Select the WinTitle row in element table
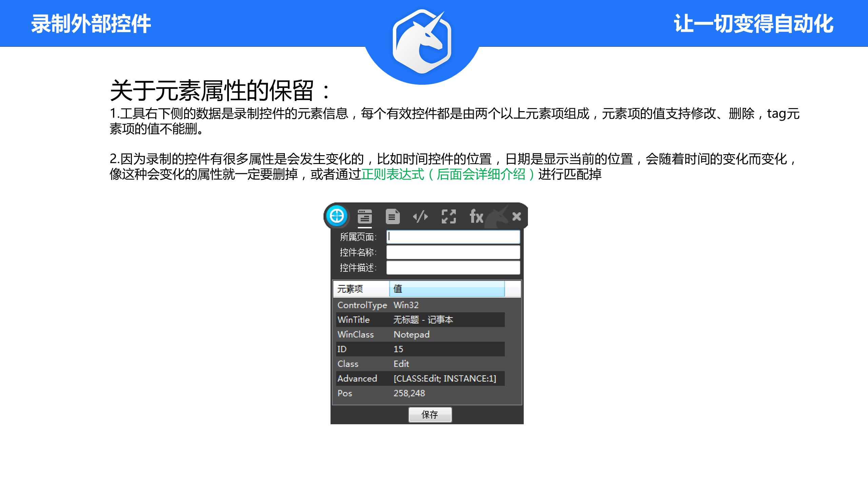Screen dimensions: 868x488 coord(420,320)
